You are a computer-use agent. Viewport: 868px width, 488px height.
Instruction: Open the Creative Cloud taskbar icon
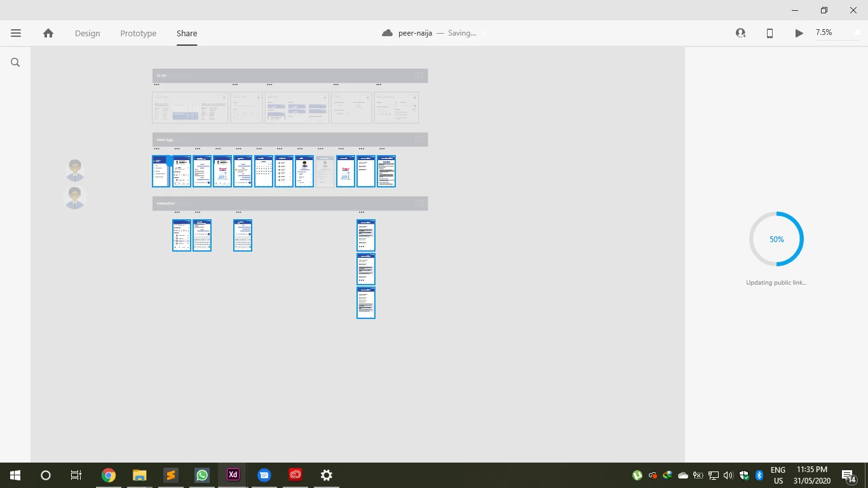(295, 475)
